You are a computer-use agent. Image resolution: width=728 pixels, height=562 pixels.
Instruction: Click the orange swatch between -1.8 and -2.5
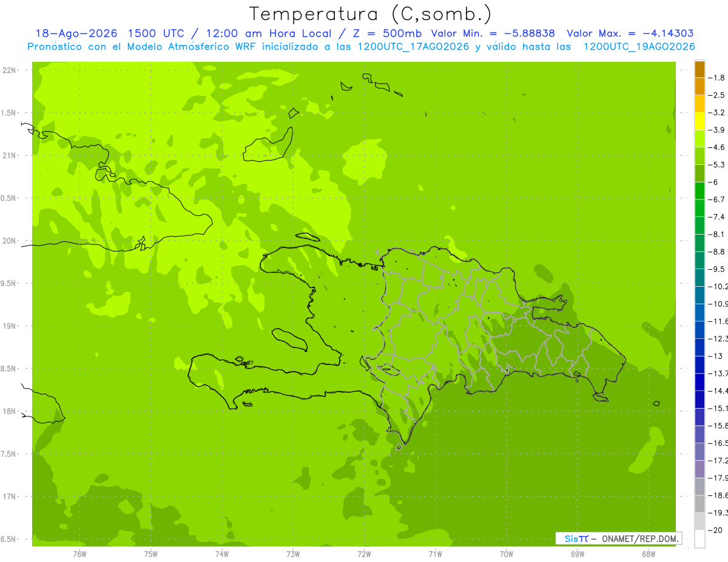click(699, 87)
